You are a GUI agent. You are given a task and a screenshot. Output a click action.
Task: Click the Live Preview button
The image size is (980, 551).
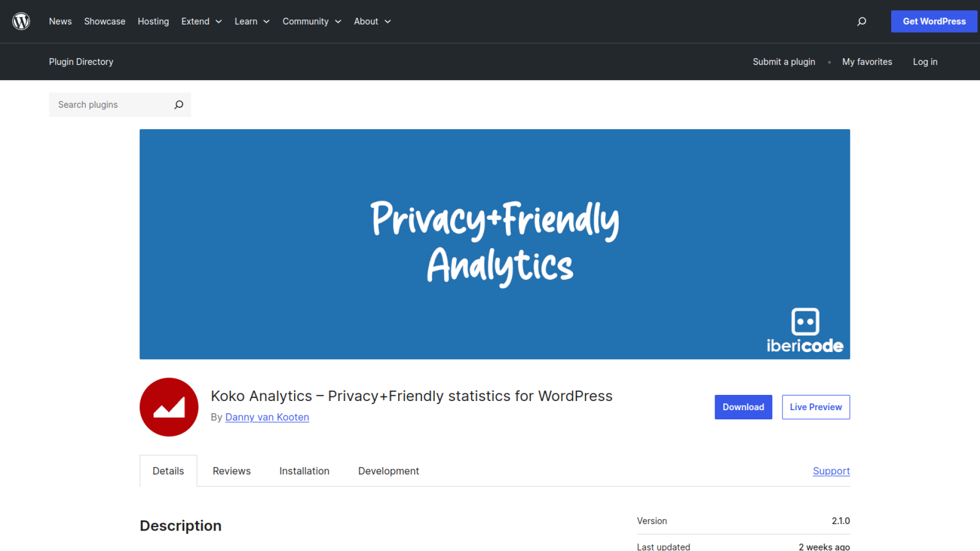coord(816,407)
